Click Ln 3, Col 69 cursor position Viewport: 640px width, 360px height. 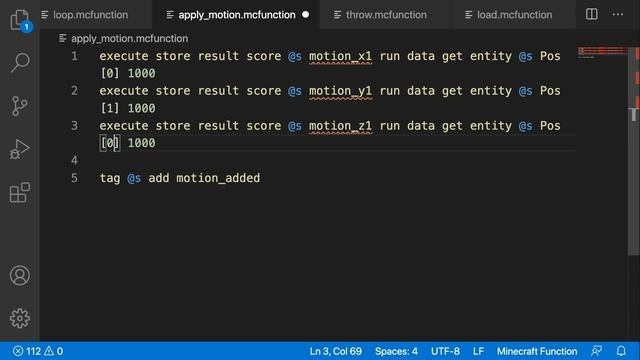(x=336, y=351)
